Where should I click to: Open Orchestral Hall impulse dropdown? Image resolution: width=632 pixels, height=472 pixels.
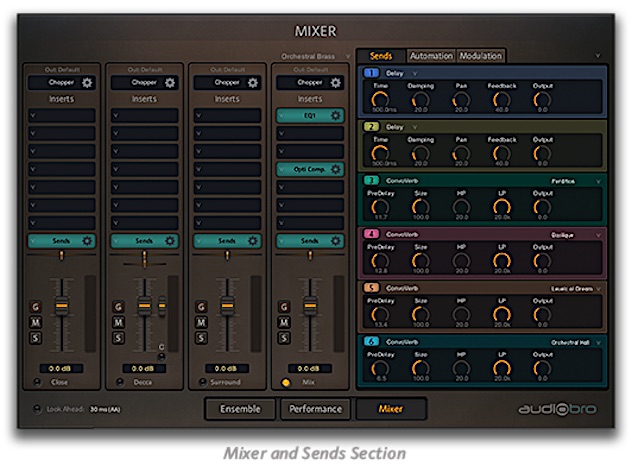tap(598, 343)
